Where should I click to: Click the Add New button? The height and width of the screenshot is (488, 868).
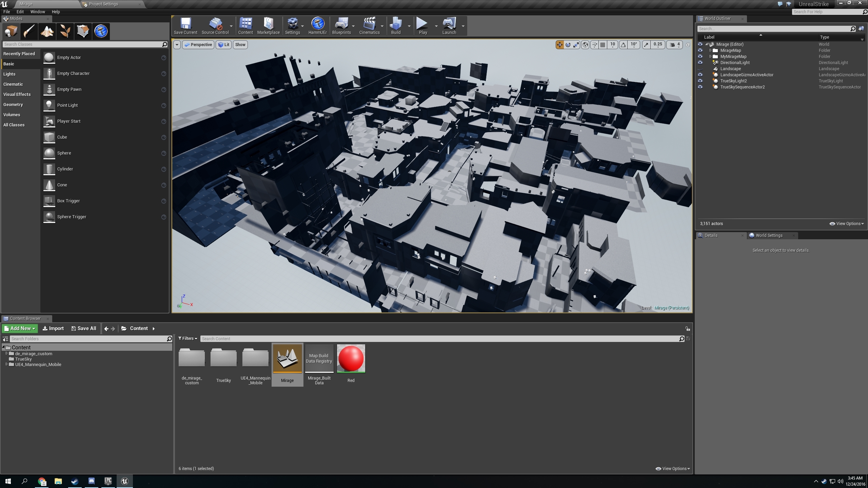click(20, 328)
